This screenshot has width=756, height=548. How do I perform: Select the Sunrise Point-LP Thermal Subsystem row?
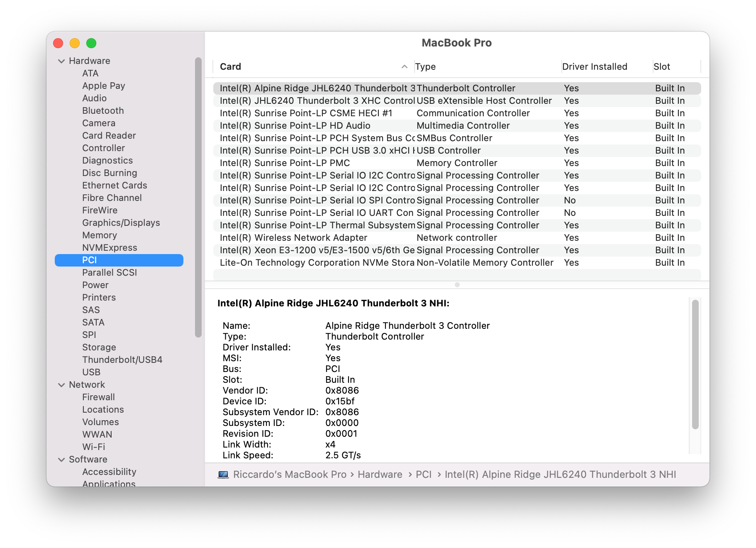(x=457, y=225)
